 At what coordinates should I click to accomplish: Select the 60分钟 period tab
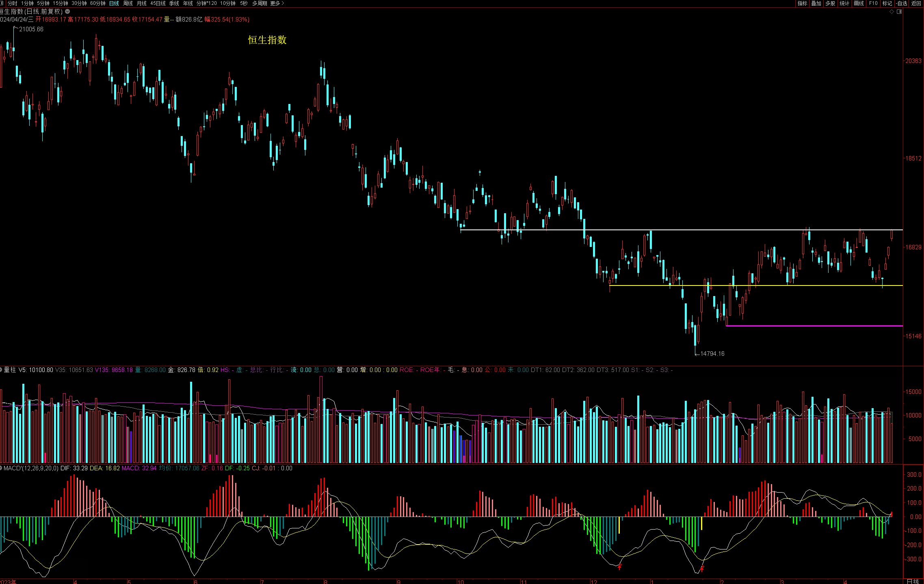pyautogui.click(x=97, y=3)
